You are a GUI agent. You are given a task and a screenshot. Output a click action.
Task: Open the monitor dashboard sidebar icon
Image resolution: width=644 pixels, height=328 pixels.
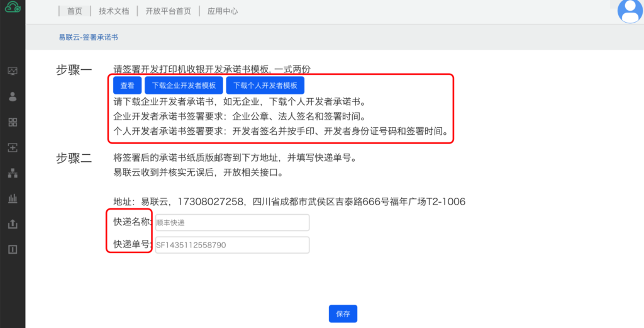click(13, 71)
